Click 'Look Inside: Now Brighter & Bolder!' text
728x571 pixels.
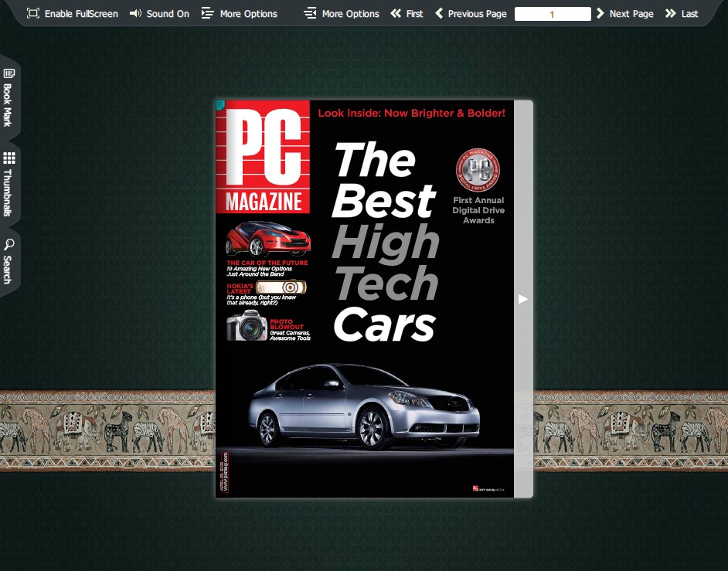click(x=411, y=114)
